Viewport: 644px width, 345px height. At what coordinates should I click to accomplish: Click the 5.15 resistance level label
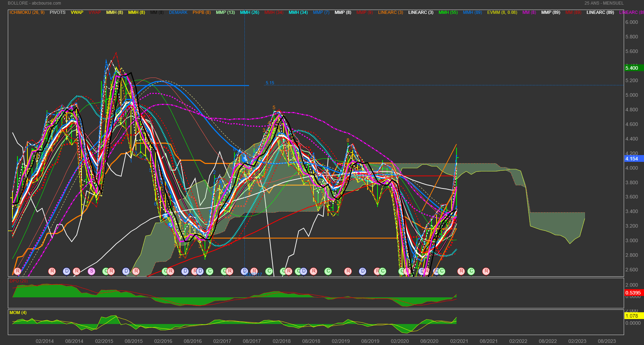(270, 83)
